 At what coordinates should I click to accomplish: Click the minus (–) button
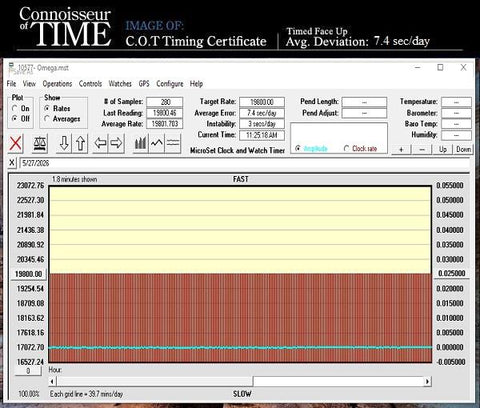click(x=422, y=149)
